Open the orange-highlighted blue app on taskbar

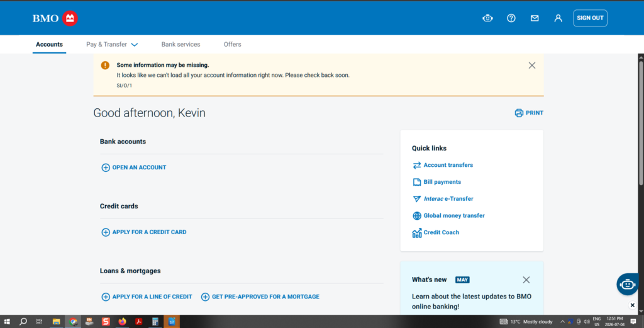tap(172, 322)
